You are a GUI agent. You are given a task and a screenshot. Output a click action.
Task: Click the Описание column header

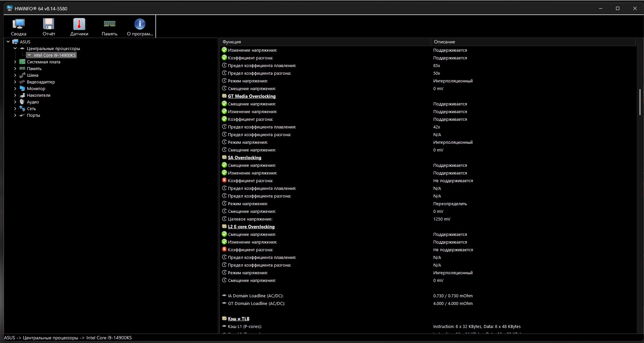pos(533,42)
